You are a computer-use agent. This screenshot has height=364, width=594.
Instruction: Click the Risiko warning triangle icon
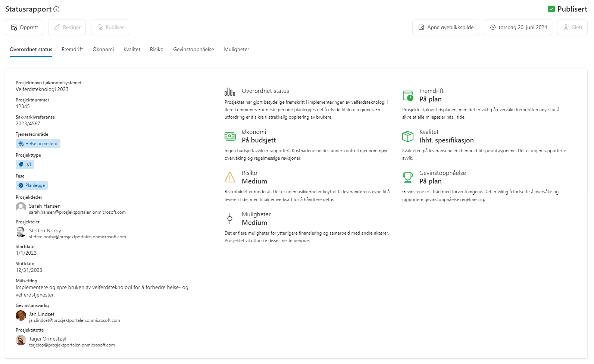pyautogui.click(x=230, y=178)
